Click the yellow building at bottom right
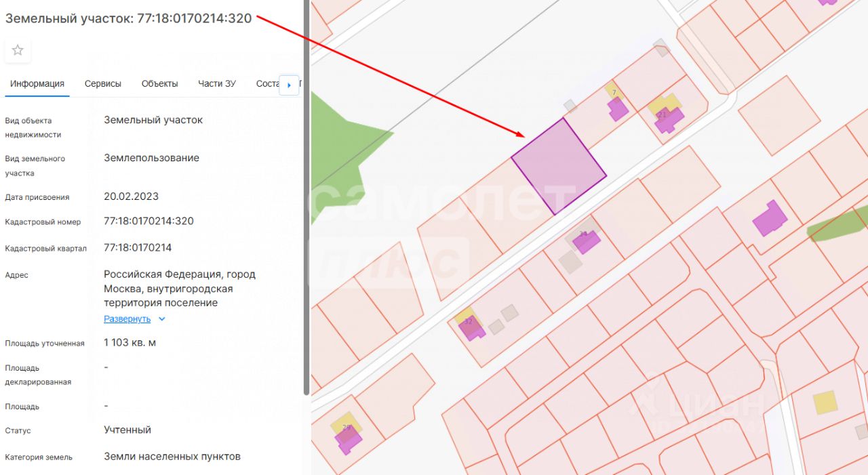 click(x=825, y=402)
